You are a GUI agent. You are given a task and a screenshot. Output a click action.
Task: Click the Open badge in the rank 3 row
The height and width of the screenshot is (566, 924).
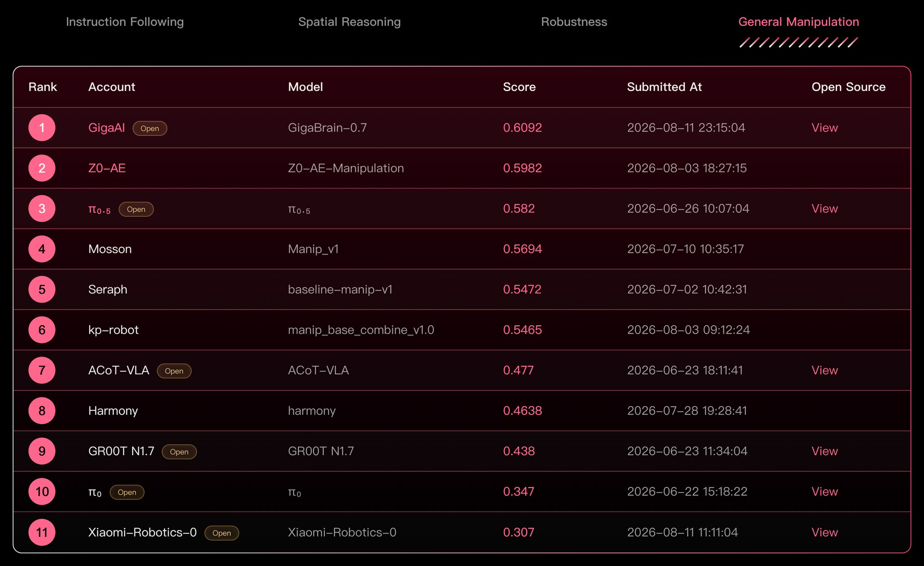(136, 209)
